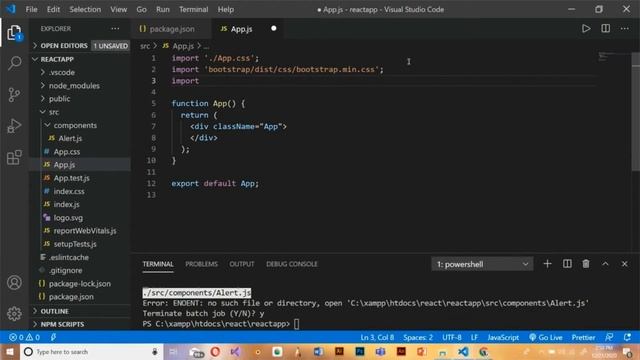Click the errors and warnings status indicator
The height and width of the screenshot is (360, 640).
(24, 337)
